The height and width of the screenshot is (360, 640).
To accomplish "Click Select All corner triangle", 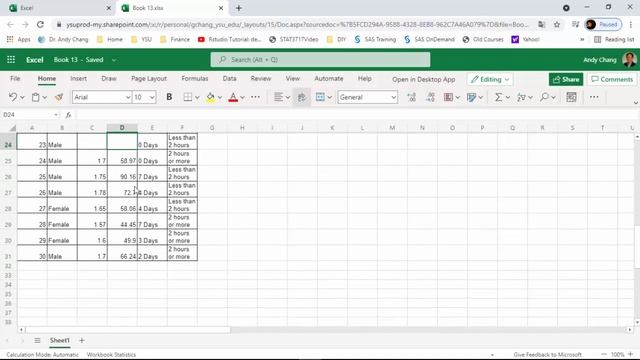I will (12, 128).
